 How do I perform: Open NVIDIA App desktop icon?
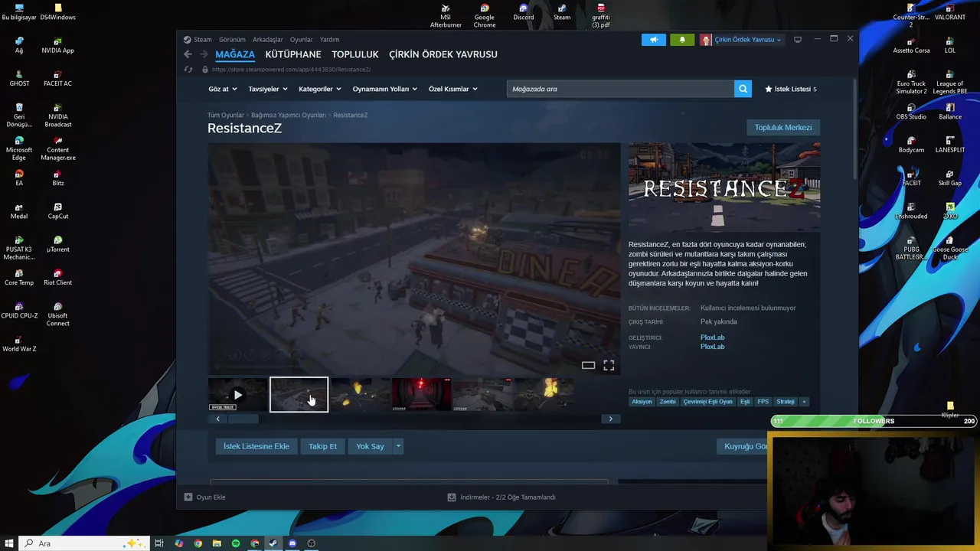coord(57,46)
